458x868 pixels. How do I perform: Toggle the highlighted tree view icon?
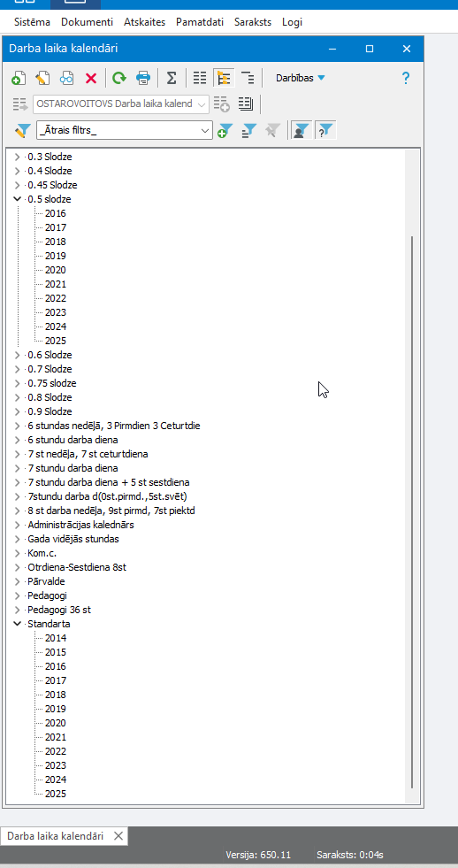[224, 78]
